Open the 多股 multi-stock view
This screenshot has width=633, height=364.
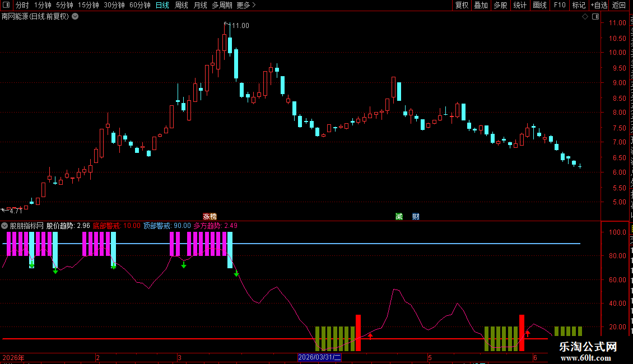500,5
